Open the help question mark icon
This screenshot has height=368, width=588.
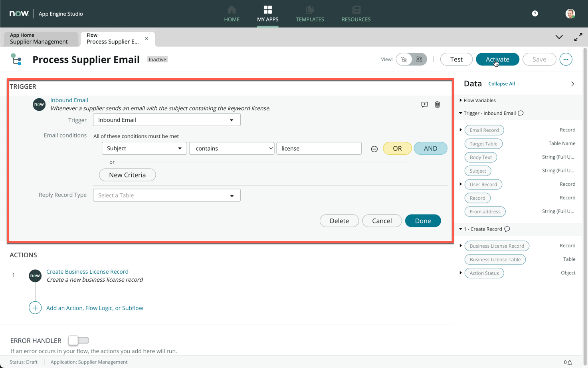pyautogui.click(x=535, y=14)
